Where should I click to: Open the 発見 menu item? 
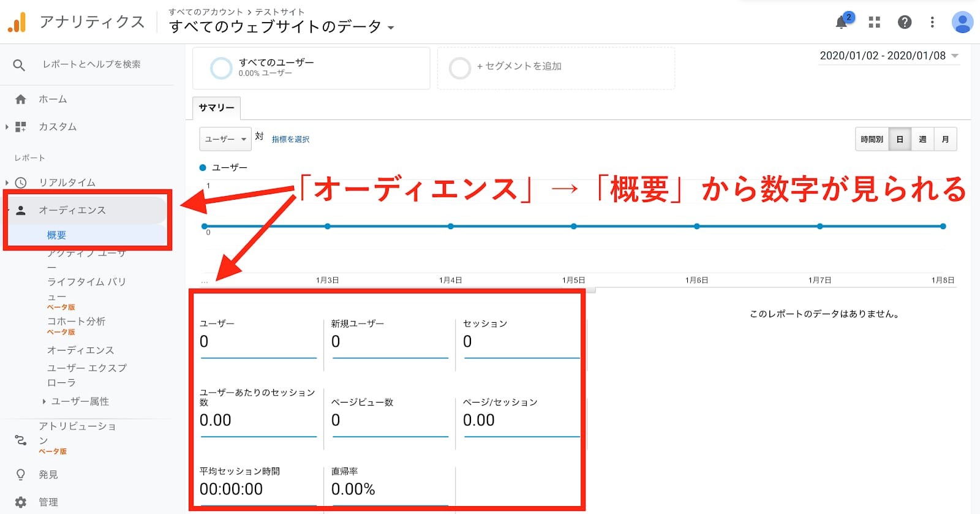click(x=48, y=475)
